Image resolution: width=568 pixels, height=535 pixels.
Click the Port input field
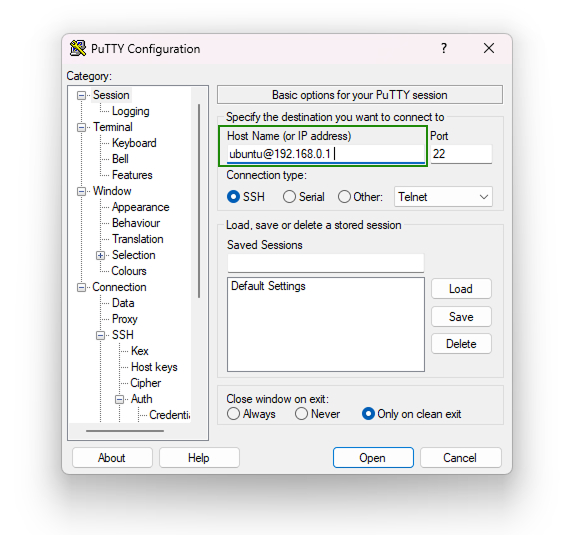pyautogui.click(x=461, y=154)
